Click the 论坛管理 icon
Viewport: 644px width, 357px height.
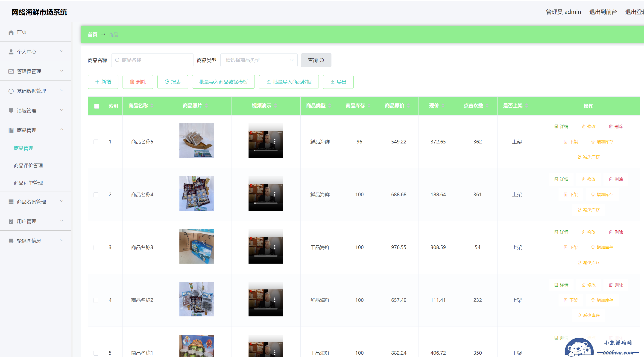[11, 111]
